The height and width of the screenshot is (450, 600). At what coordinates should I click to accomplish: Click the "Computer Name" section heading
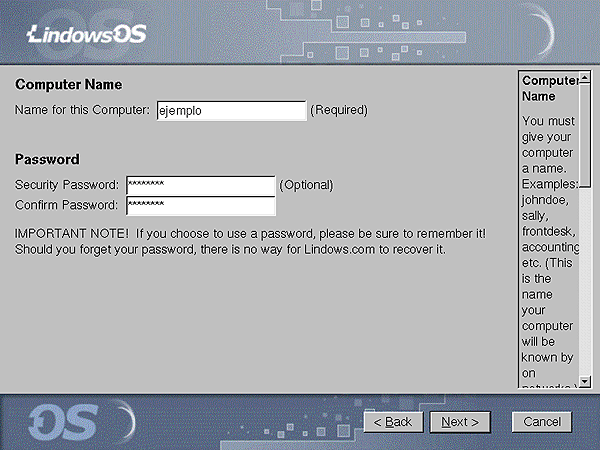pos(68,85)
